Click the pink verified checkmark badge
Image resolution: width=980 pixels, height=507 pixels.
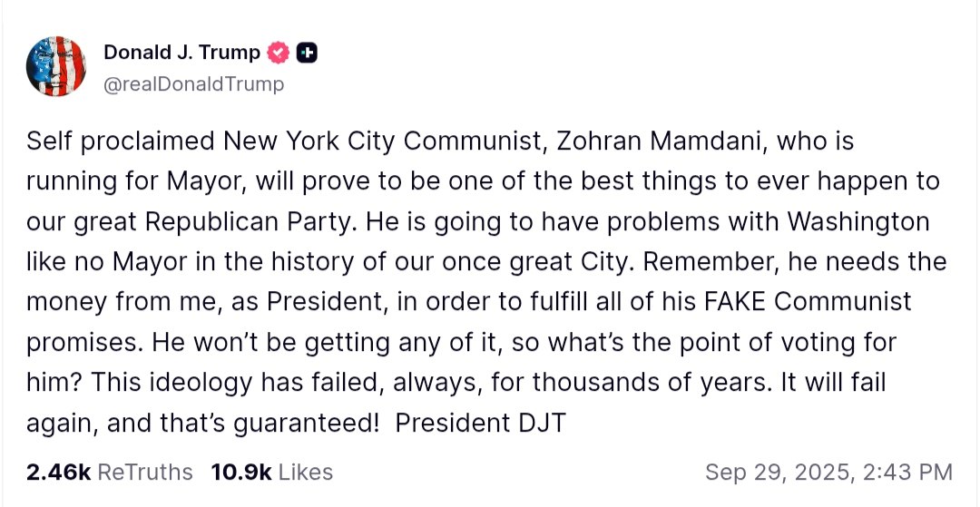(x=279, y=53)
